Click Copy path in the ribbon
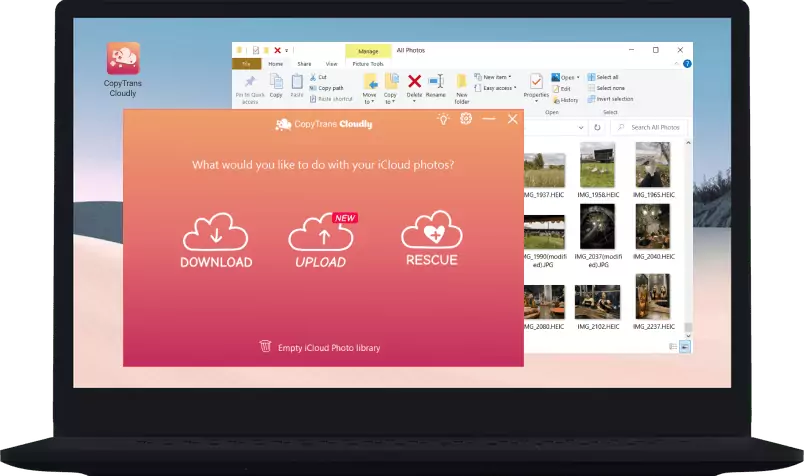 [326, 88]
